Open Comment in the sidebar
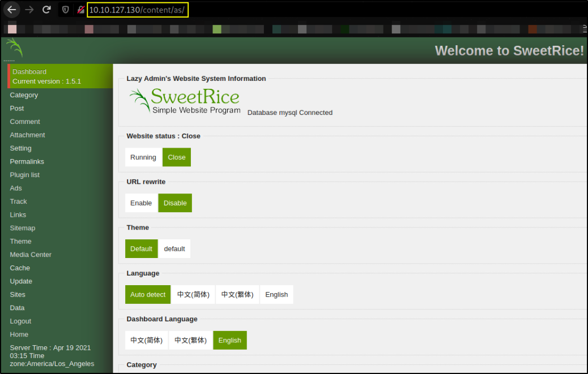The height and width of the screenshot is (374, 588). pyautogui.click(x=25, y=122)
